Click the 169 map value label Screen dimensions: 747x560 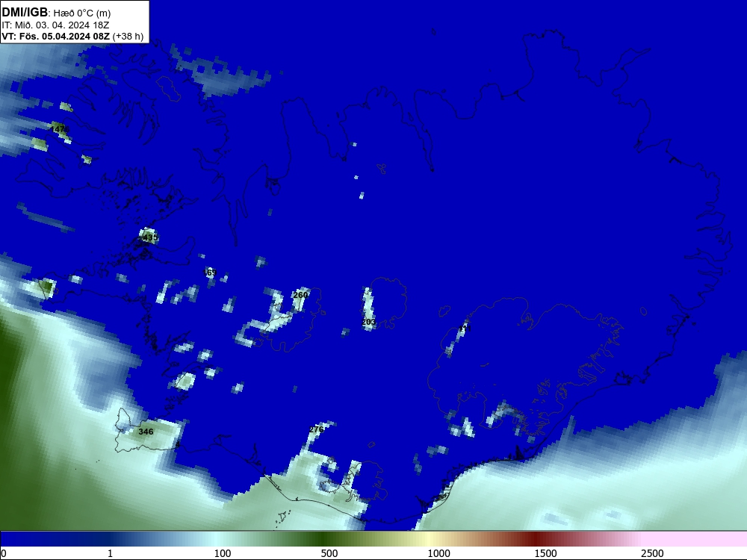pyautogui.click(x=210, y=273)
